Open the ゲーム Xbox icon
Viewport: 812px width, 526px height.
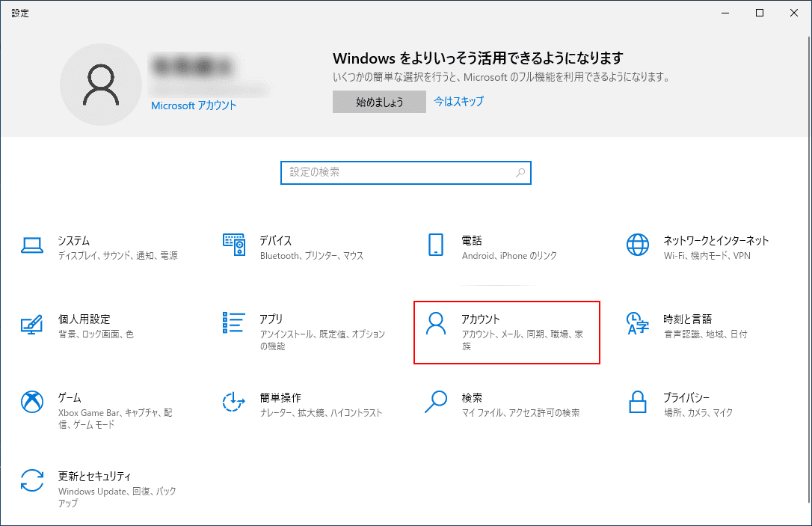click(x=32, y=402)
